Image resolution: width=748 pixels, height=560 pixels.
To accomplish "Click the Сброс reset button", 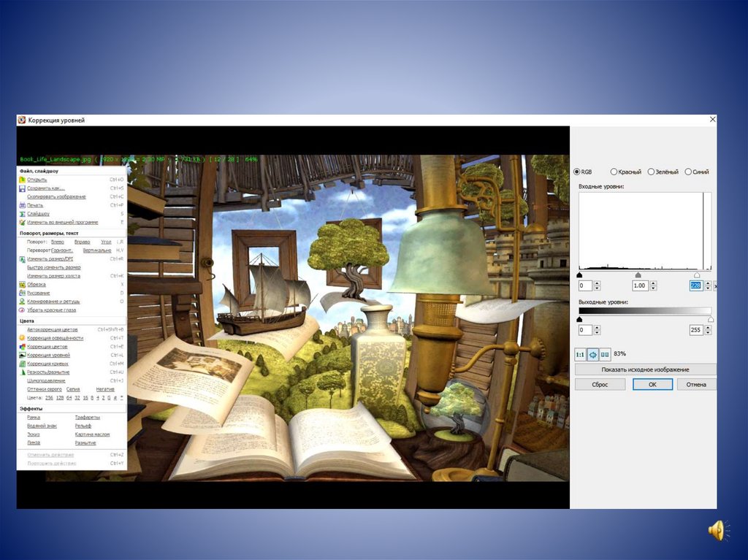I will [600, 385].
